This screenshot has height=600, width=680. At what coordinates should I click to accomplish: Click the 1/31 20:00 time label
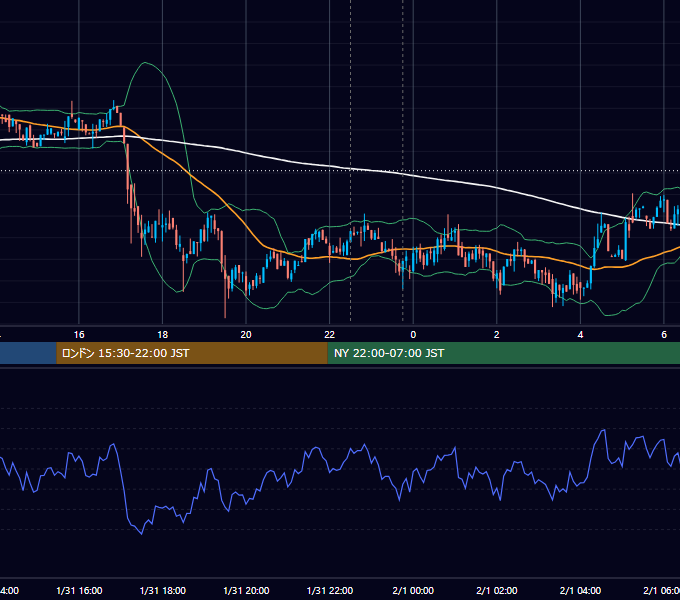(x=246, y=590)
